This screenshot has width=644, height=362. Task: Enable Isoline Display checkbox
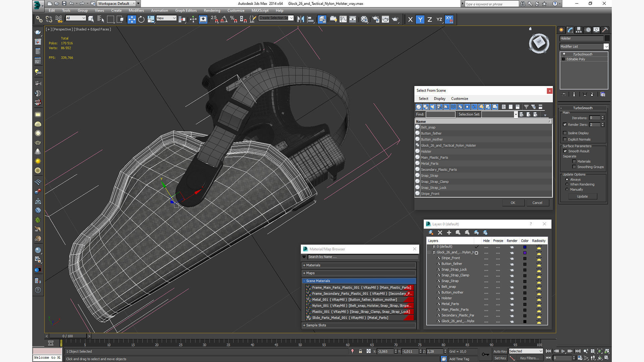565,133
